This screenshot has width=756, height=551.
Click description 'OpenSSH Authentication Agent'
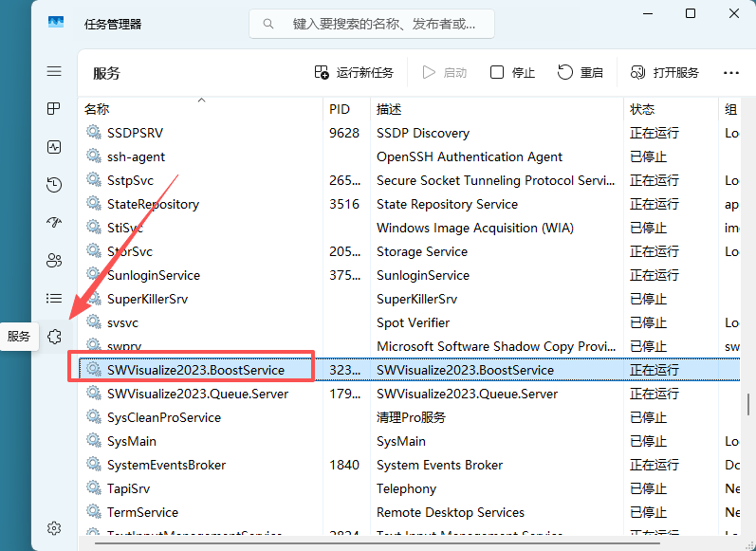click(x=470, y=156)
